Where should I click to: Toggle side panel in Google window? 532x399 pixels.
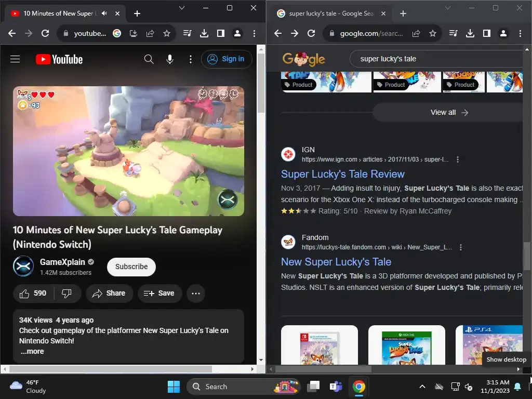pos(486,33)
